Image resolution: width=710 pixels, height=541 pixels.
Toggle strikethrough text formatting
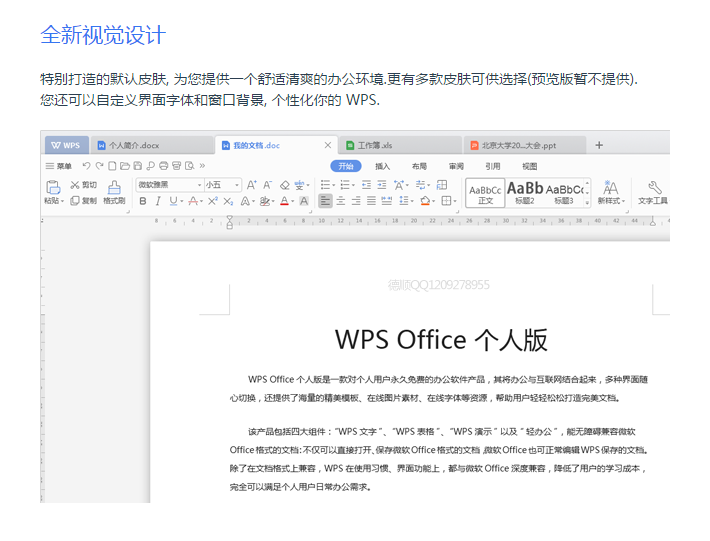coord(193,201)
